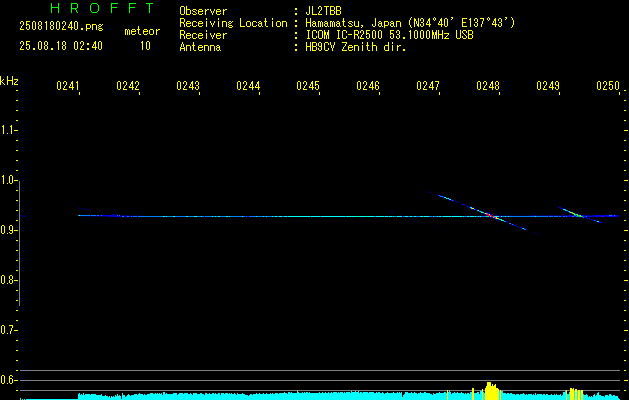Click the 1.0 kHz frequency tick label
The width and height of the screenshot is (629, 400).
click(x=8, y=180)
